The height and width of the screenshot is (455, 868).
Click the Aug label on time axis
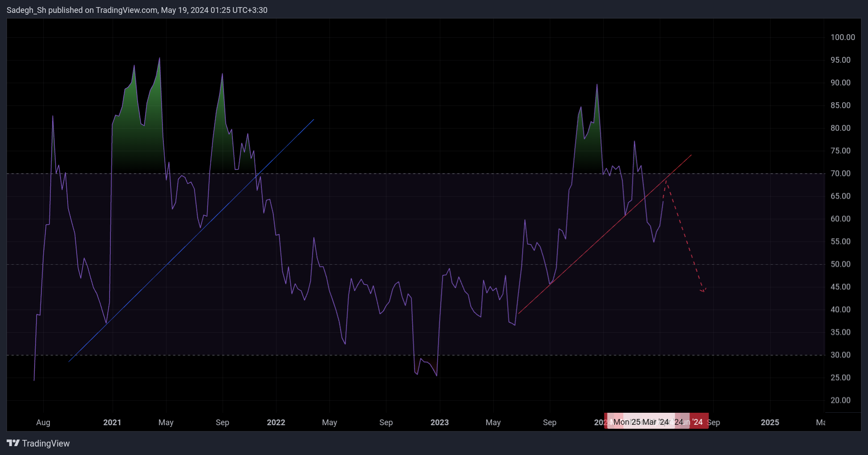tap(43, 423)
